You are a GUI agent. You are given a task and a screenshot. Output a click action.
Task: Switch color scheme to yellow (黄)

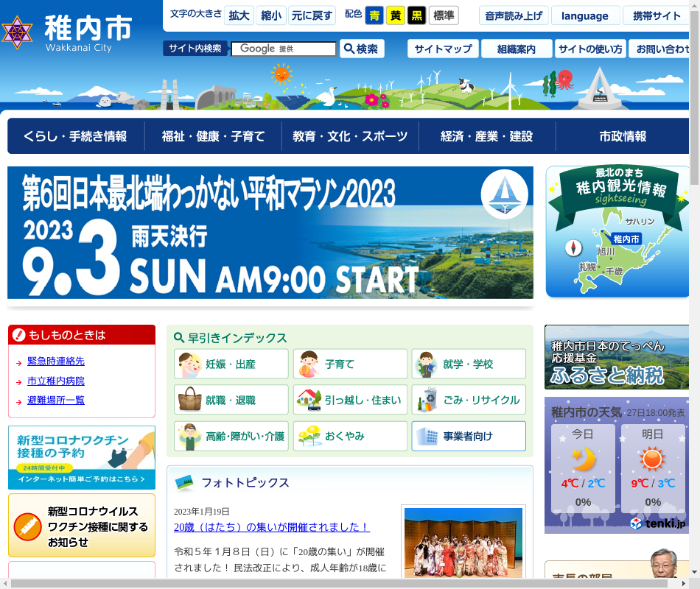click(x=396, y=15)
